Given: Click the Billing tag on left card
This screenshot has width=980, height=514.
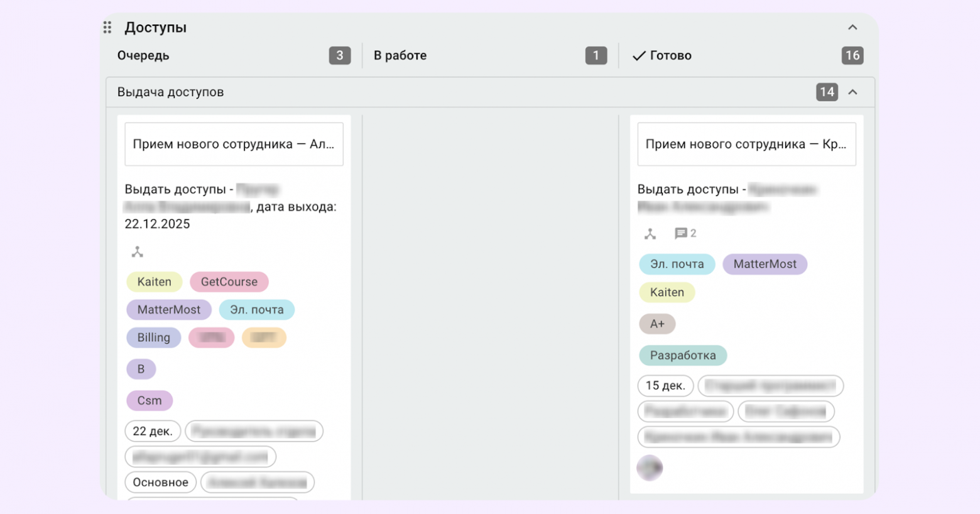Looking at the screenshot, I should (154, 337).
